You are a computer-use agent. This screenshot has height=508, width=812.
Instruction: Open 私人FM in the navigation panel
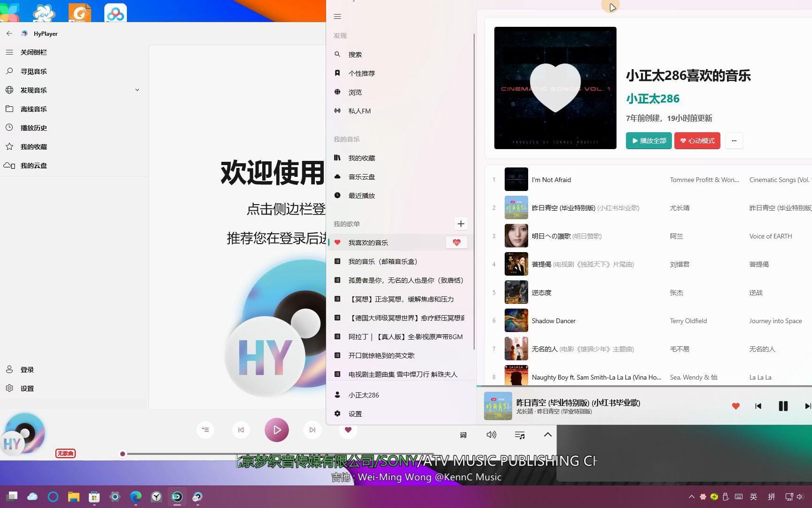360,111
